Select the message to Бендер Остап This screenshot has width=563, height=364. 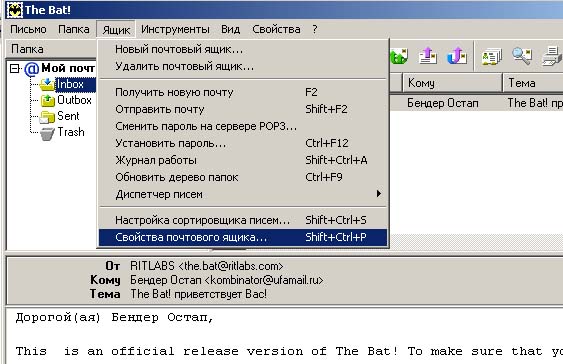443,103
